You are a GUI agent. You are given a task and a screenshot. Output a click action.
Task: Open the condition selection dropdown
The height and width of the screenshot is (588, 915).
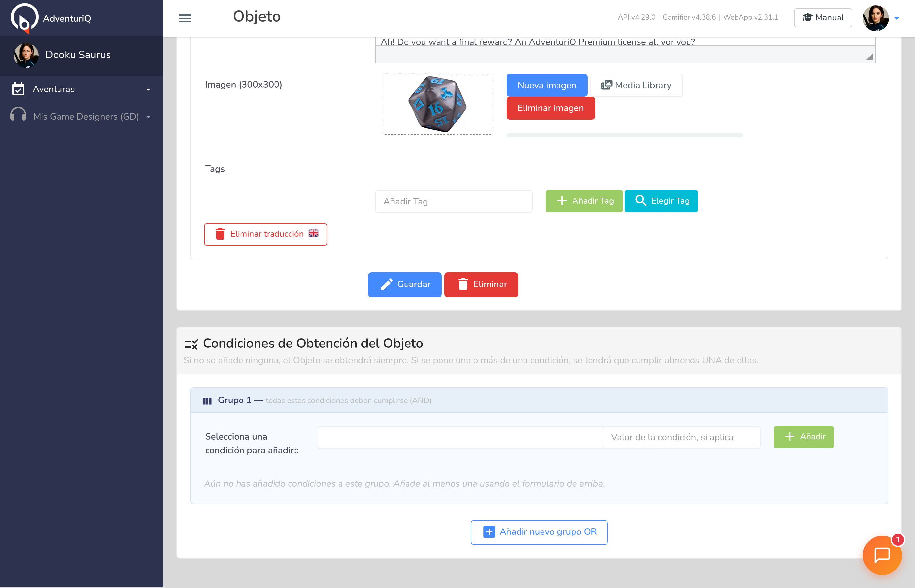tap(460, 437)
